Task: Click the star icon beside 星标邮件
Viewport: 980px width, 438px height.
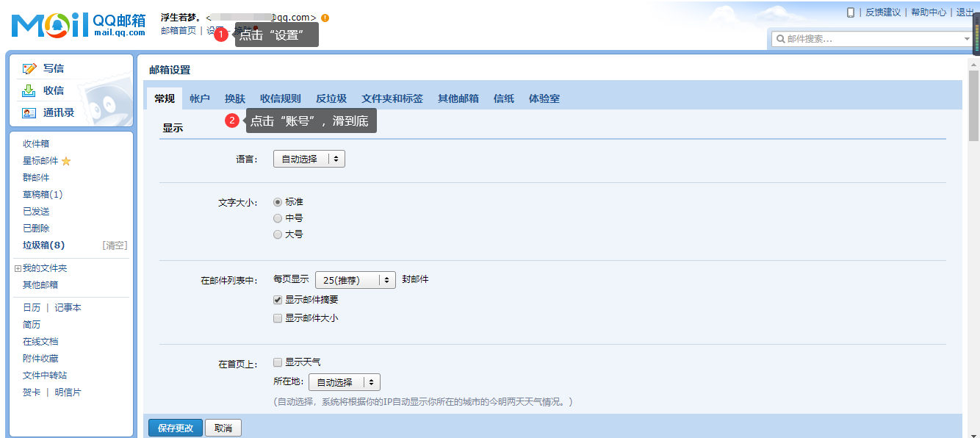Action: coord(65,160)
